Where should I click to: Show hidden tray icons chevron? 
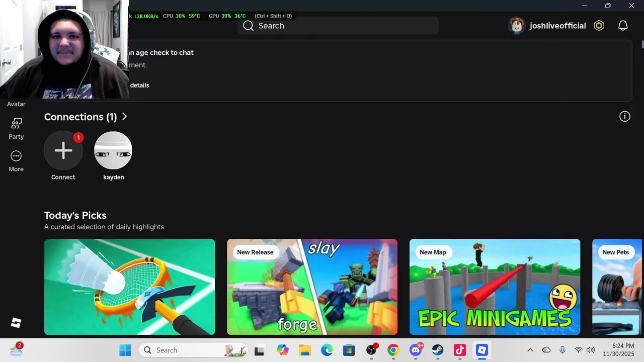click(x=530, y=350)
